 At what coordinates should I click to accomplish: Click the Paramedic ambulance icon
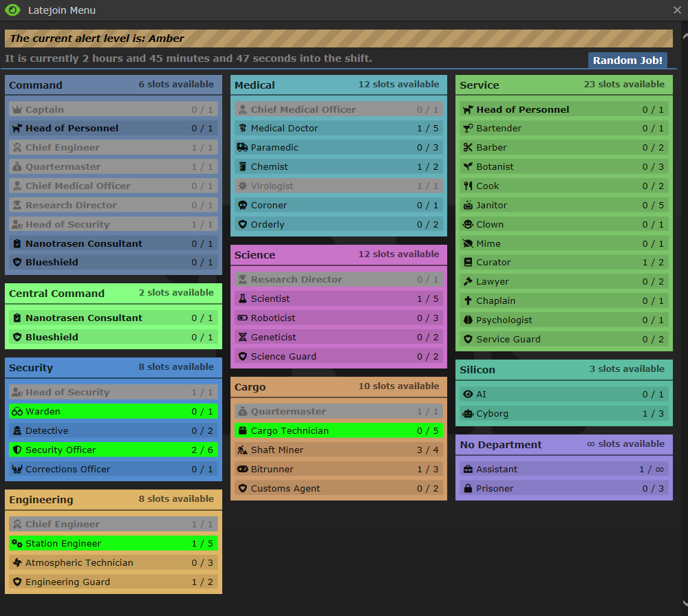pos(242,148)
